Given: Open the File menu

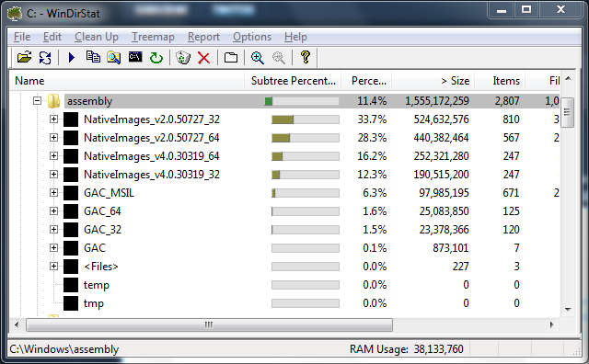Looking at the screenshot, I should 22,37.
